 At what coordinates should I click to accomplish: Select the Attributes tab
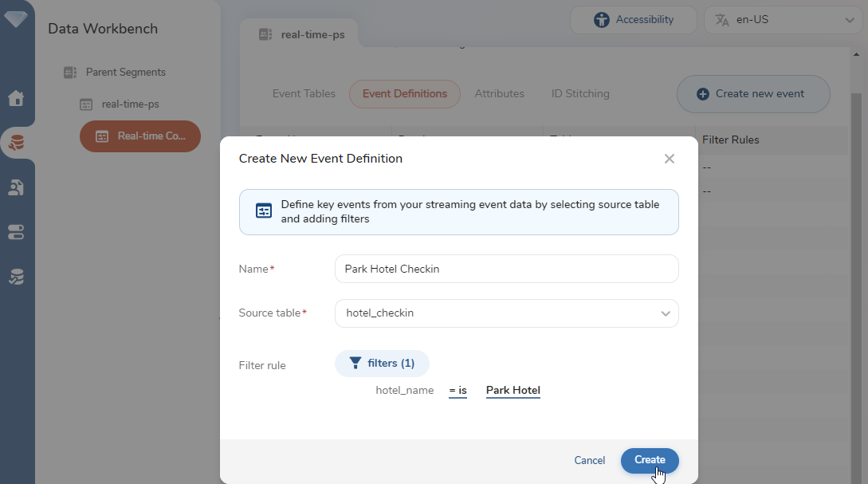tap(499, 94)
